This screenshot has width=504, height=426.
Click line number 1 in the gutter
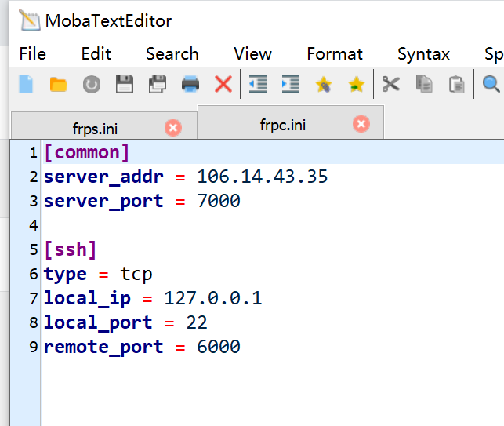(x=34, y=152)
